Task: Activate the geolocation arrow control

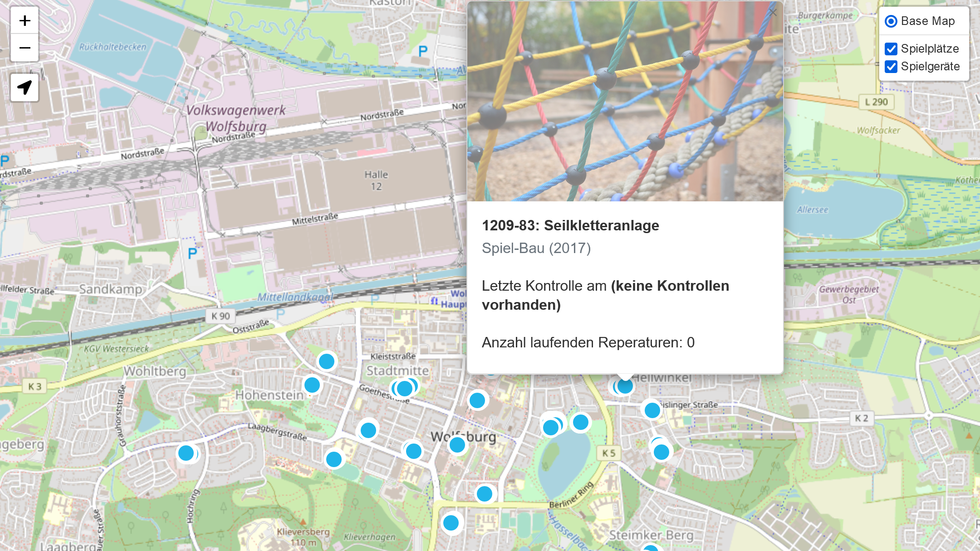Action: pyautogui.click(x=24, y=87)
